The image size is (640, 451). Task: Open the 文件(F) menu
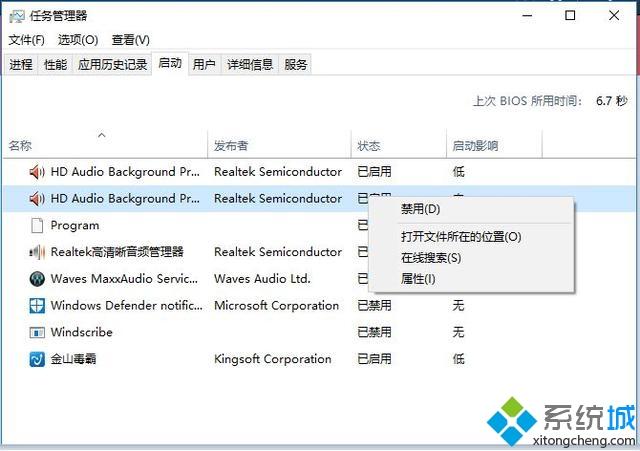pyautogui.click(x=27, y=40)
